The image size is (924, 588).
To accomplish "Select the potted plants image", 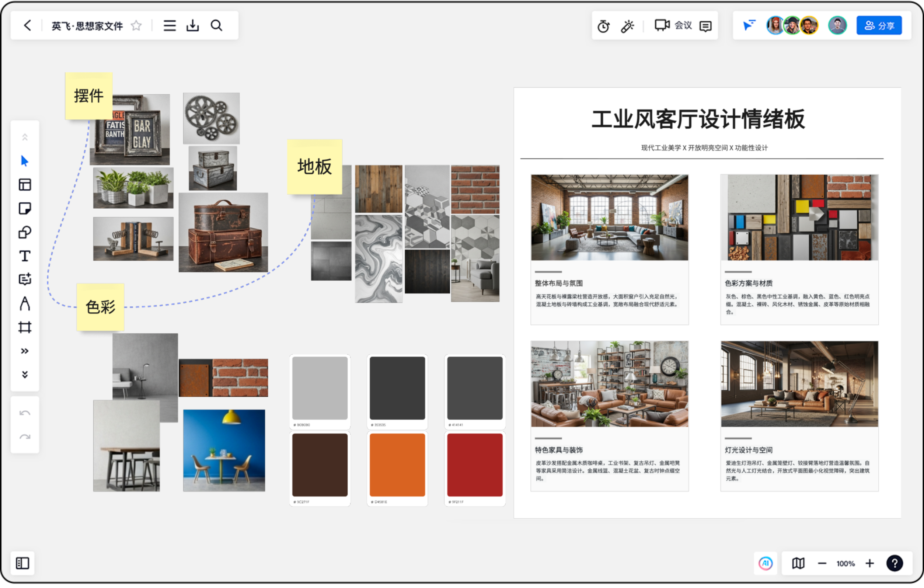I will click(x=133, y=188).
